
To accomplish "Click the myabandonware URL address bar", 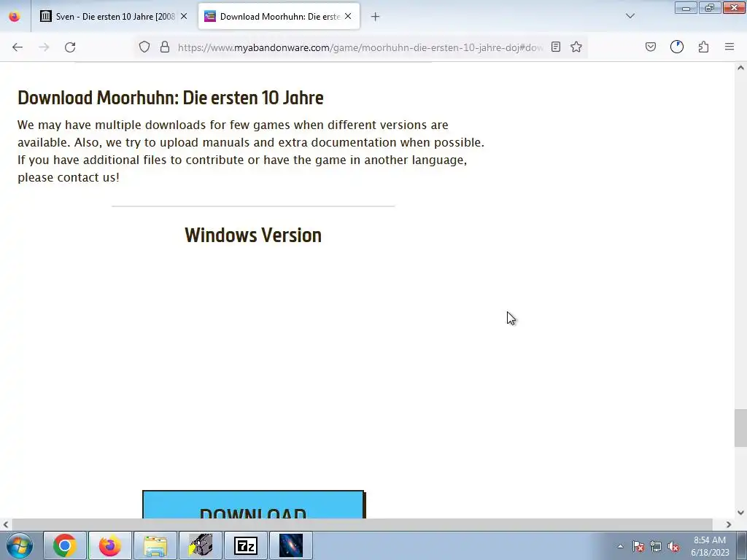I will tap(360, 47).
